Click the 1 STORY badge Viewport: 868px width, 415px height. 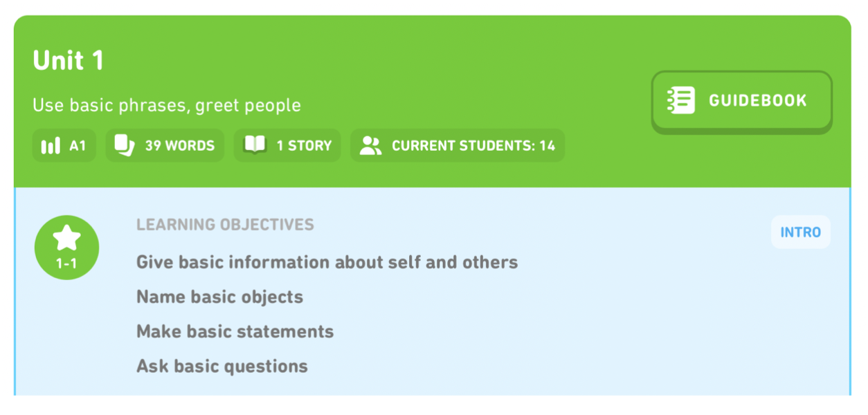coord(287,146)
